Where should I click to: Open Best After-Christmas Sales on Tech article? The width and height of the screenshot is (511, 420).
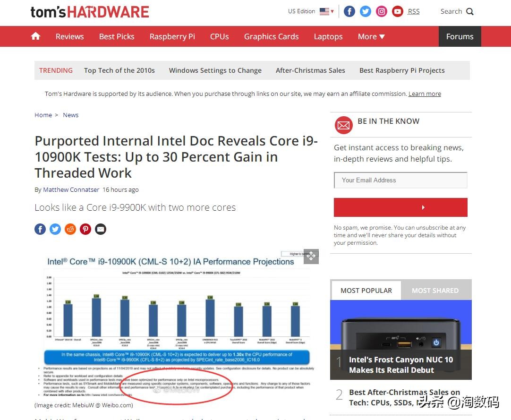click(404, 397)
